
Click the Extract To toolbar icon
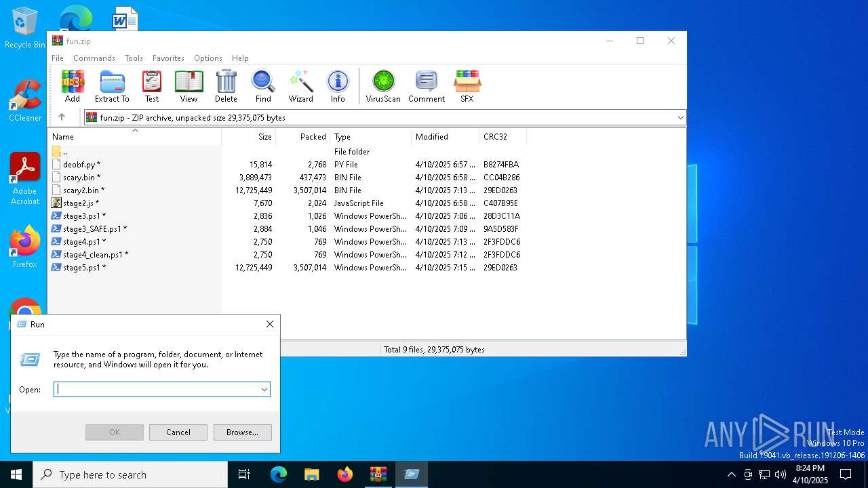coord(112,86)
